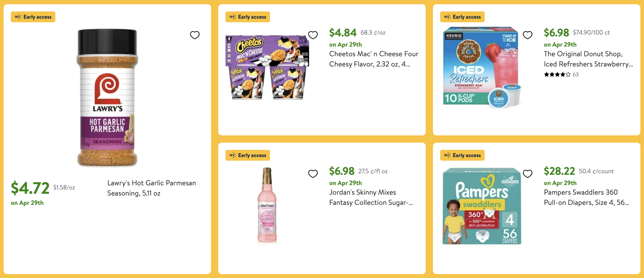Viewport: 644px width, 278px height.
Task: Add Pampers Swaddlers to favorites list
Action: click(528, 174)
